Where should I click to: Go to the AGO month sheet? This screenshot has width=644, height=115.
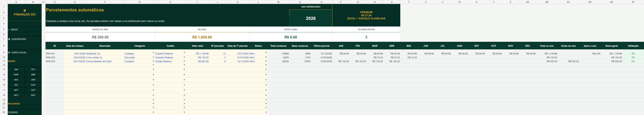pos(33,85)
